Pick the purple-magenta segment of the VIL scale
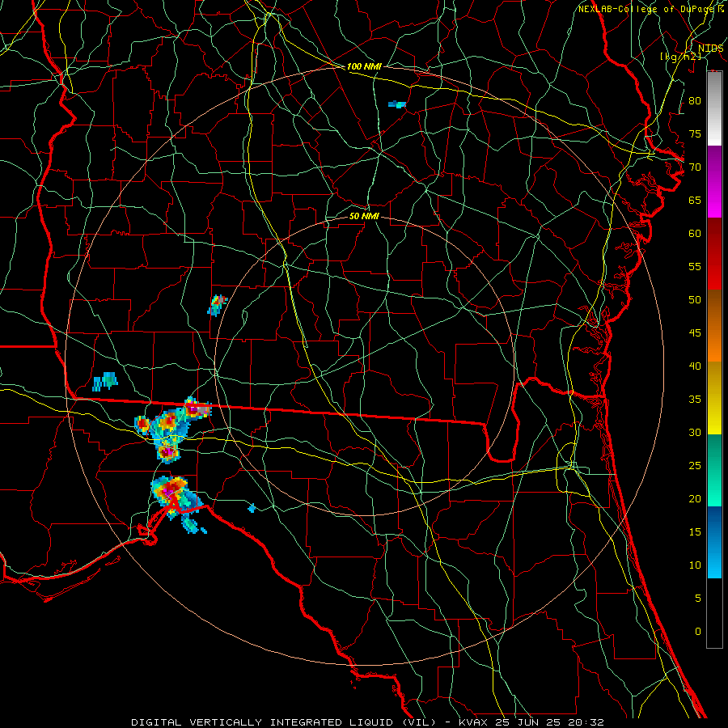This screenshot has width=728, height=728. click(x=714, y=182)
